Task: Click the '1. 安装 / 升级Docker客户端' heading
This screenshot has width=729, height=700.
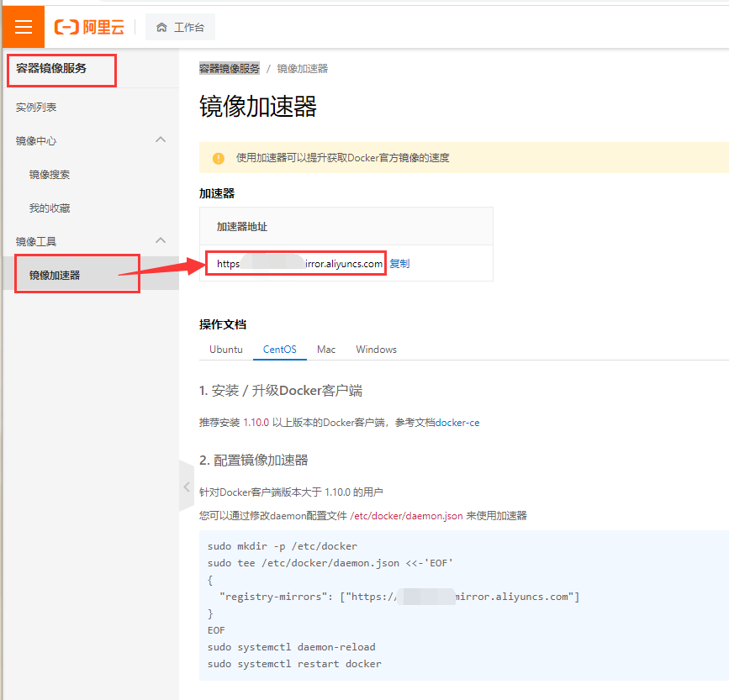Action: 281,391
